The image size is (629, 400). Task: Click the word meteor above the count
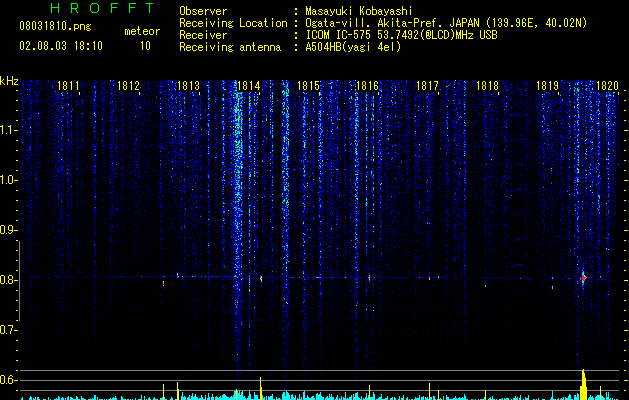click(142, 31)
